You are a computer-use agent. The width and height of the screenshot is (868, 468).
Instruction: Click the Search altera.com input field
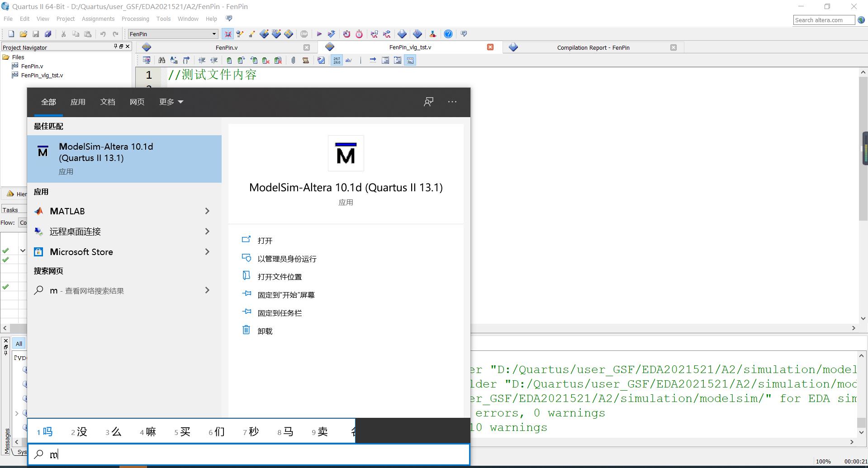[824, 20]
